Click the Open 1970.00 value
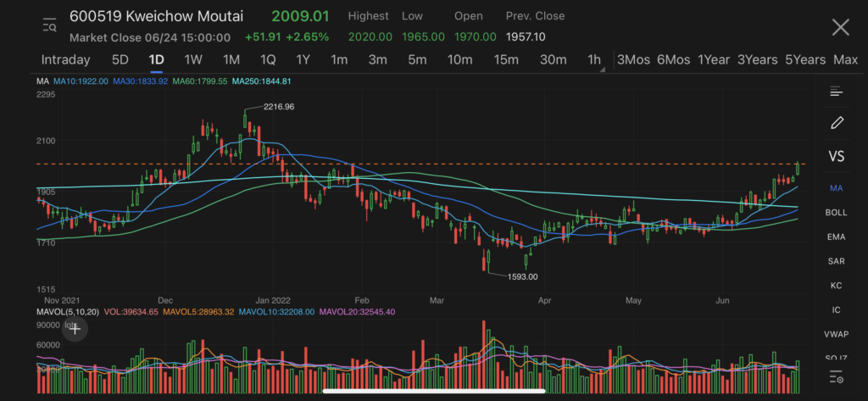868x401 pixels. tap(476, 37)
